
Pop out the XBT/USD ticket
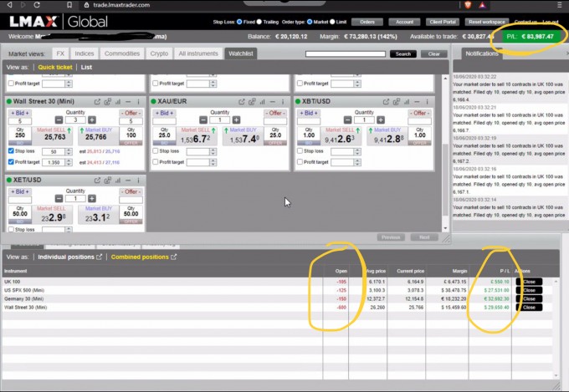(386, 102)
